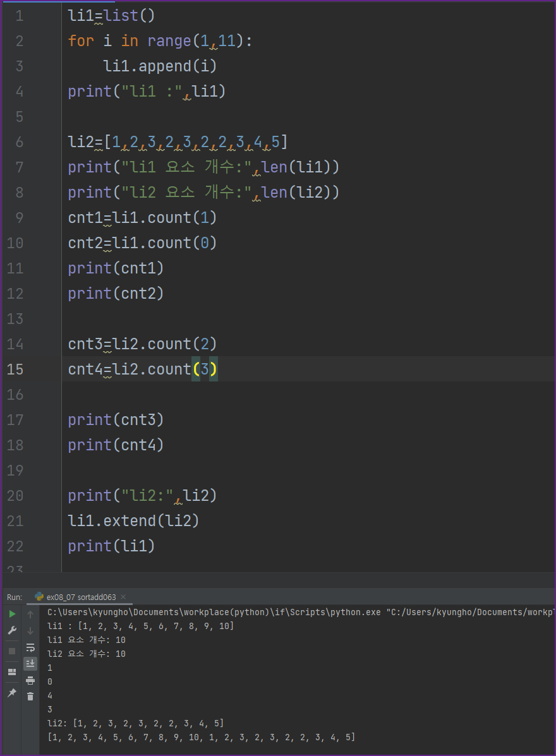This screenshot has height=756, width=556.
Task: Click the 'print(cnt2)' line
Action: click(x=116, y=294)
